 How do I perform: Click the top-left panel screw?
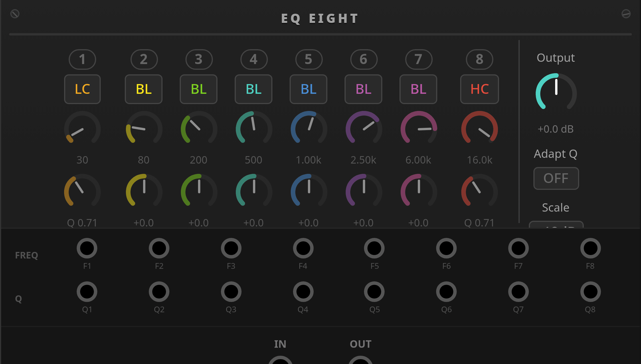pyautogui.click(x=15, y=14)
